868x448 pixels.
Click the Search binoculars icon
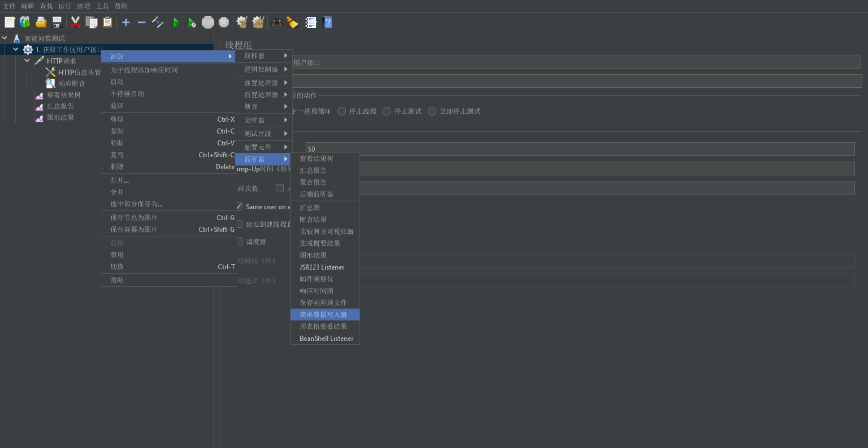click(x=277, y=23)
